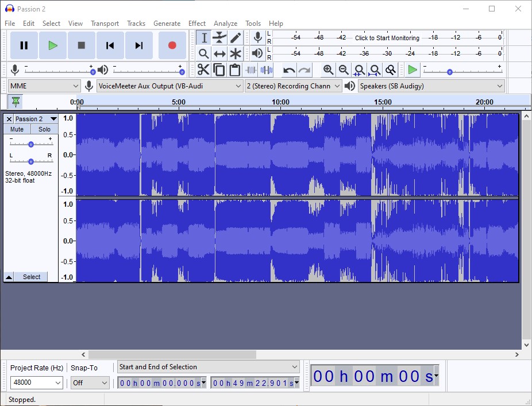Click the recording volume slider handle
This screenshot has height=406, width=532.
pyautogui.click(x=92, y=72)
